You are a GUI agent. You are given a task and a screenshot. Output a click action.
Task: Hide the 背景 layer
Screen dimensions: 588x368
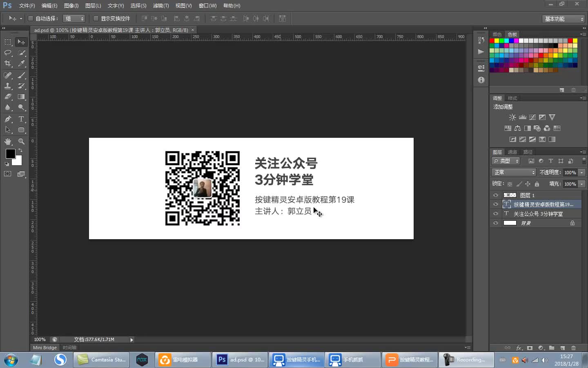(496, 223)
